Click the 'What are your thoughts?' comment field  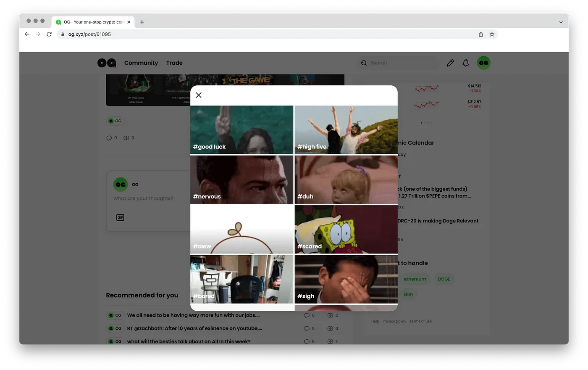pyautogui.click(x=143, y=198)
